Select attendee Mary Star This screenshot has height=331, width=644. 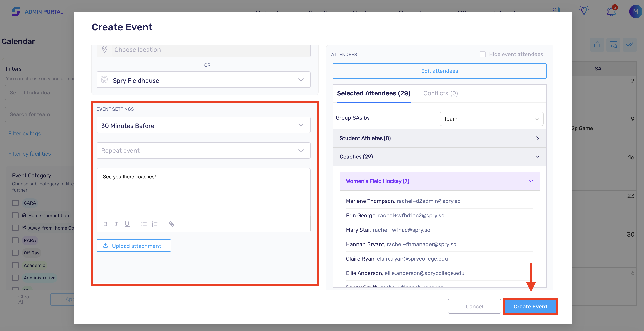click(x=440, y=230)
